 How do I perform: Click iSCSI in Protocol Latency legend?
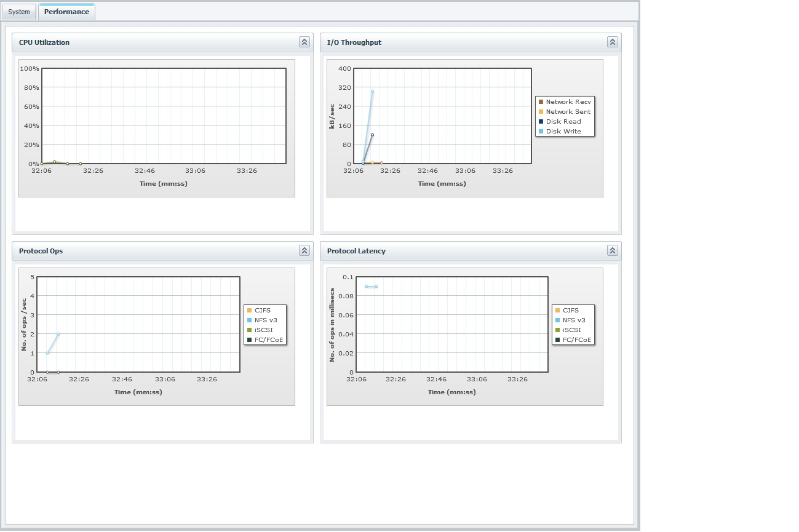[x=571, y=330]
